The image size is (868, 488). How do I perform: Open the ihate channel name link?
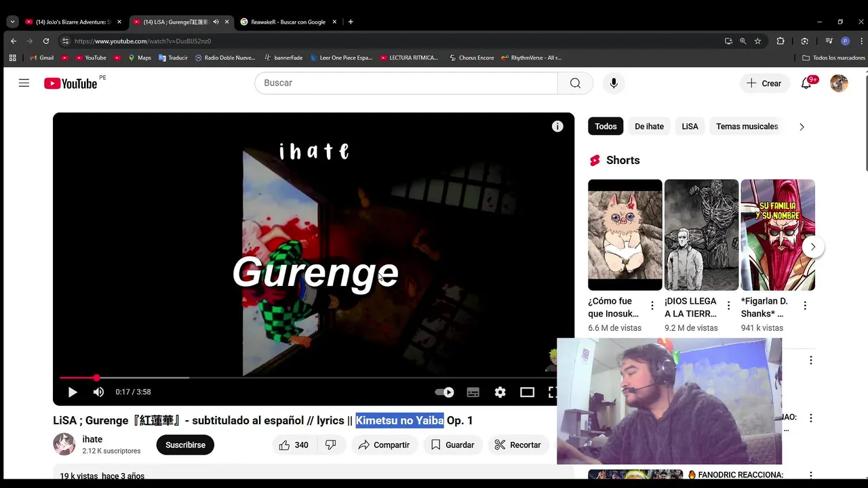tap(92, 439)
